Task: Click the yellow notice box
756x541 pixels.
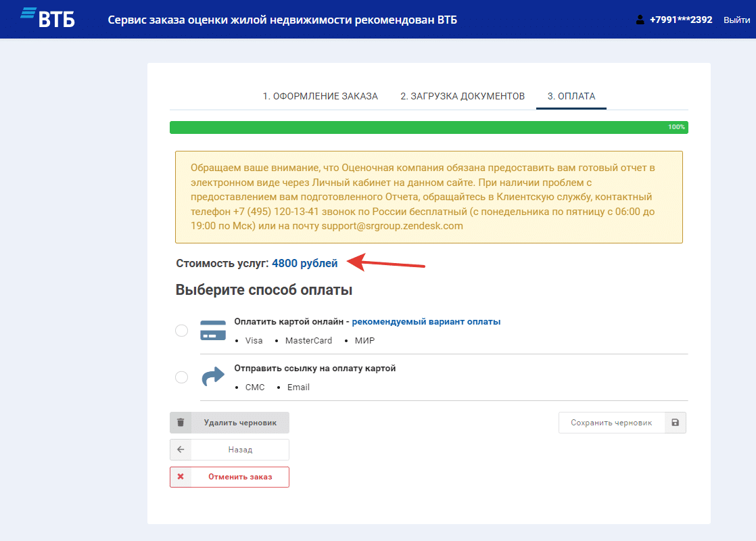Action: (429, 197)
